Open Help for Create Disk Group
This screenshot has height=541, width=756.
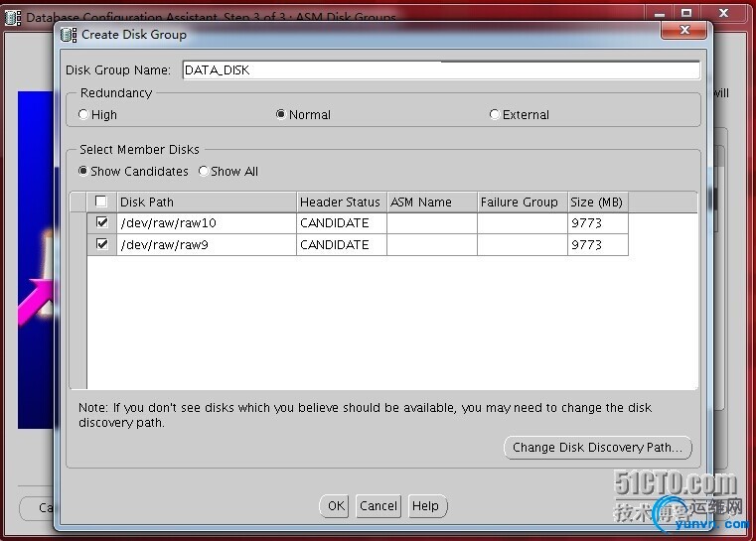click(x=426, y=506)
